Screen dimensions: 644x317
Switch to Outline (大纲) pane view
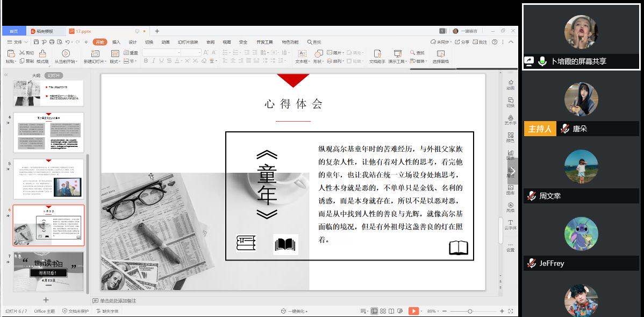tap(36, 76)
